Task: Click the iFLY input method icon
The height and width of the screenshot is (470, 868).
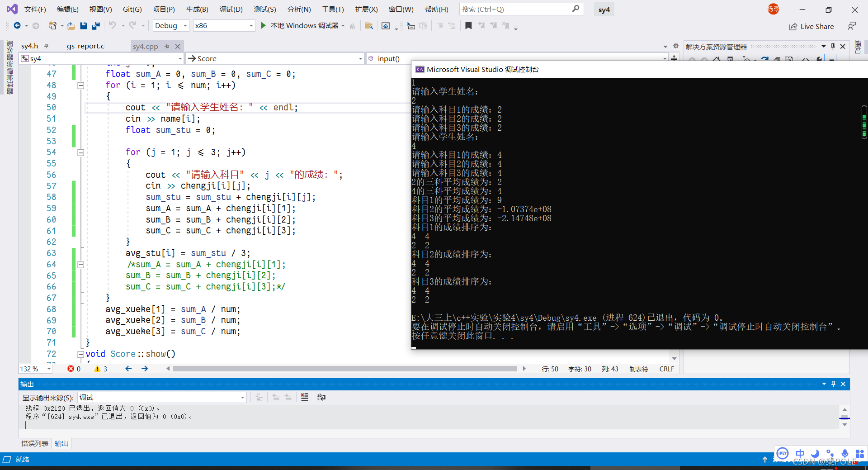Action: 783,453
